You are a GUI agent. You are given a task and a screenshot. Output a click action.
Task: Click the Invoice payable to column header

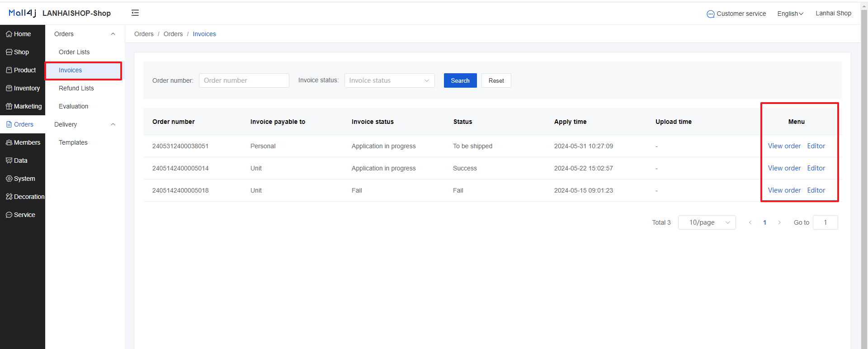tap(278, 122)
